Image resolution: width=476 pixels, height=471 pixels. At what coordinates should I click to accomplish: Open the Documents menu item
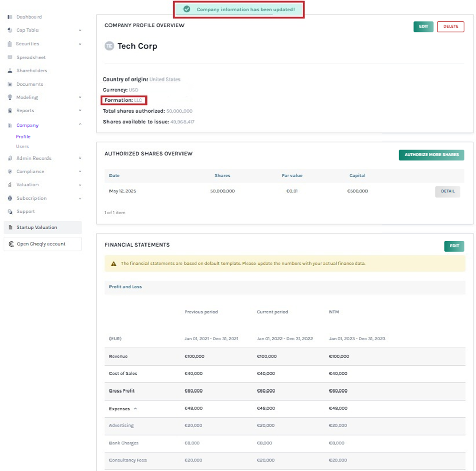pyautogui.click(x=29, y=84)
